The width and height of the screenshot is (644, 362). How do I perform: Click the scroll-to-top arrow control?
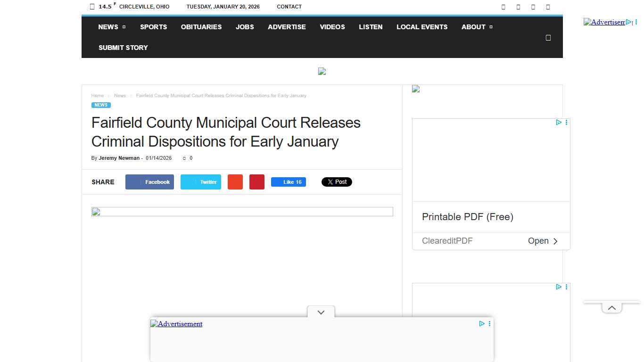[611, 307]
